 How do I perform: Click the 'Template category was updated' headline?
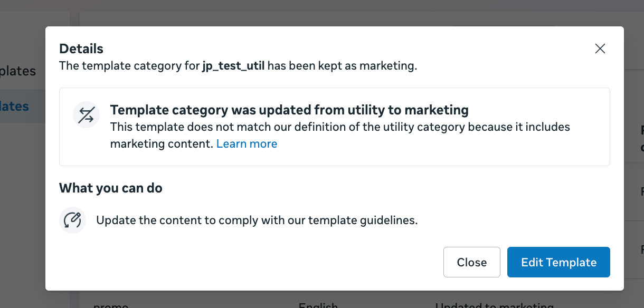pyautogui.click(x=289, y=110)
